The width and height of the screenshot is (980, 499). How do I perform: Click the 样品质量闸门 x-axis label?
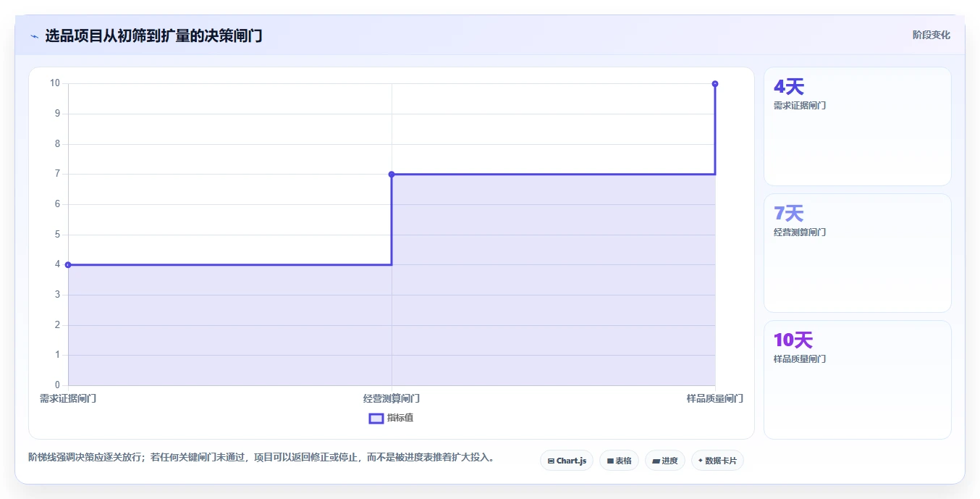715,398
